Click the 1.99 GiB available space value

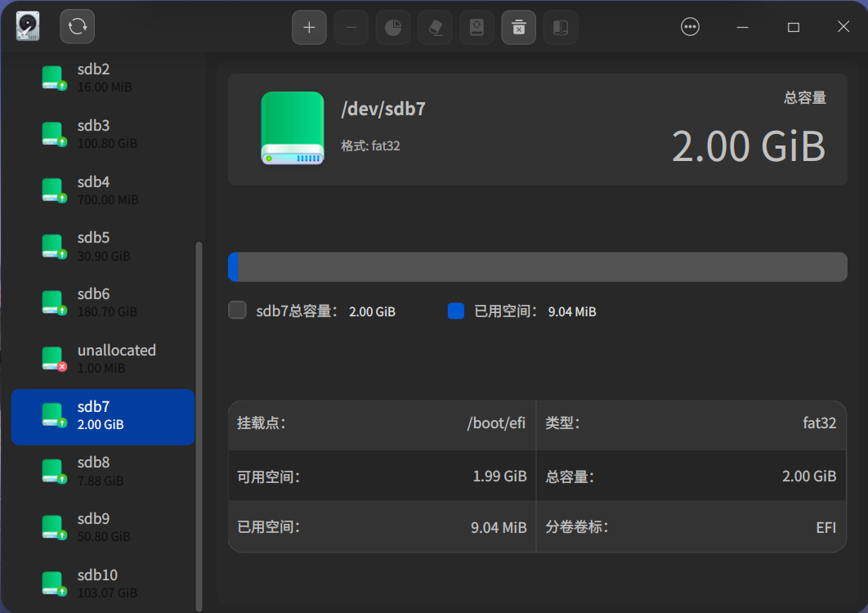[x=499, y=477]
